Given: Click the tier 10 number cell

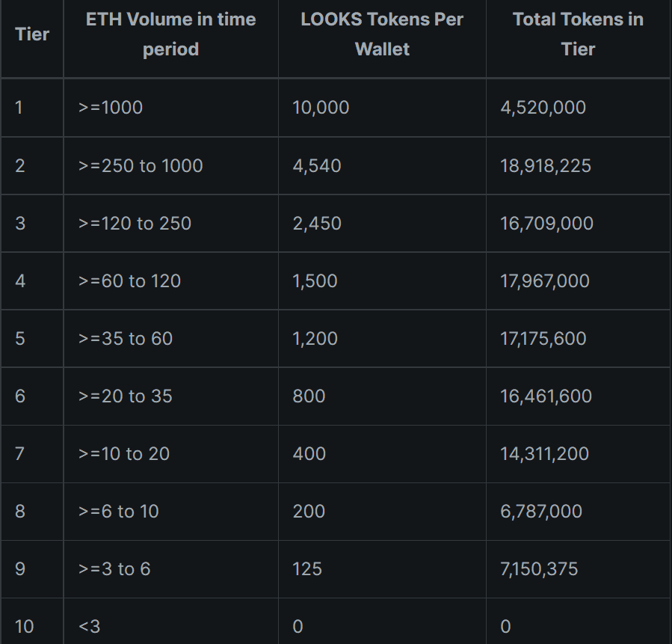Looking at the screenshot, I should (x=25, y=626).
